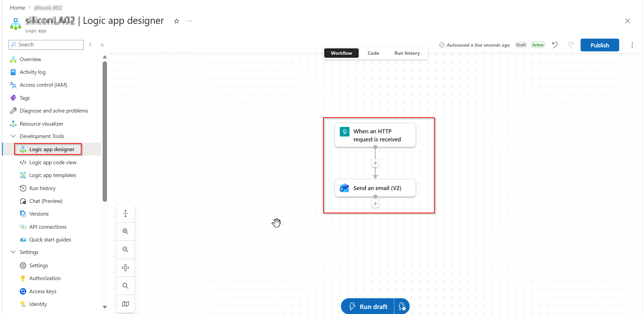This screenshot has height=314, width=644.
Task: Click the Draft status badge
Action: click(x=521, y=45)
